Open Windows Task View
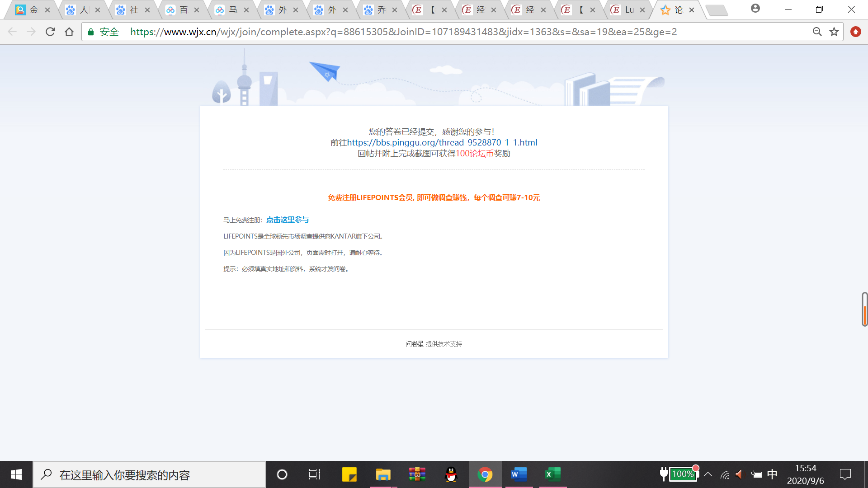 pyautogui.click(x=314, y=474)
